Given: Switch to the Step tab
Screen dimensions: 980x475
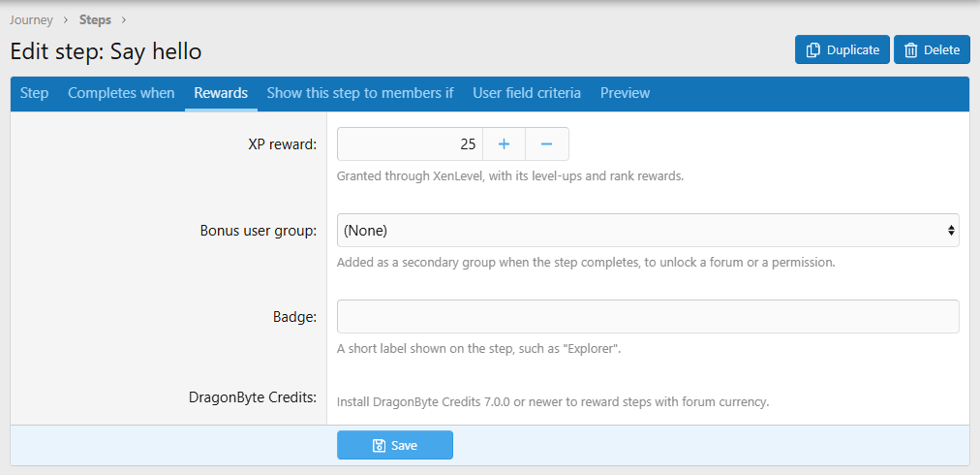Looking at the screenshot, I should coord(34,93).
